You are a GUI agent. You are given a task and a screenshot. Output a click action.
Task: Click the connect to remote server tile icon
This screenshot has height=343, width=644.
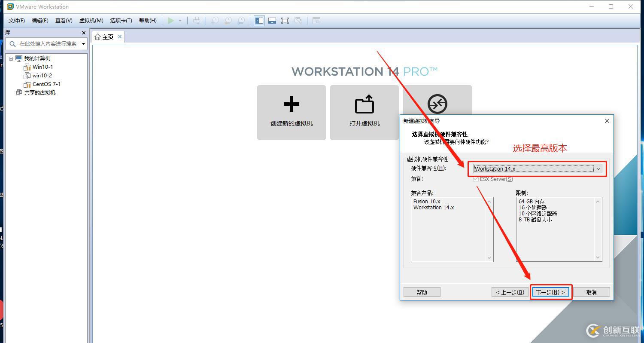pos(437,104)
